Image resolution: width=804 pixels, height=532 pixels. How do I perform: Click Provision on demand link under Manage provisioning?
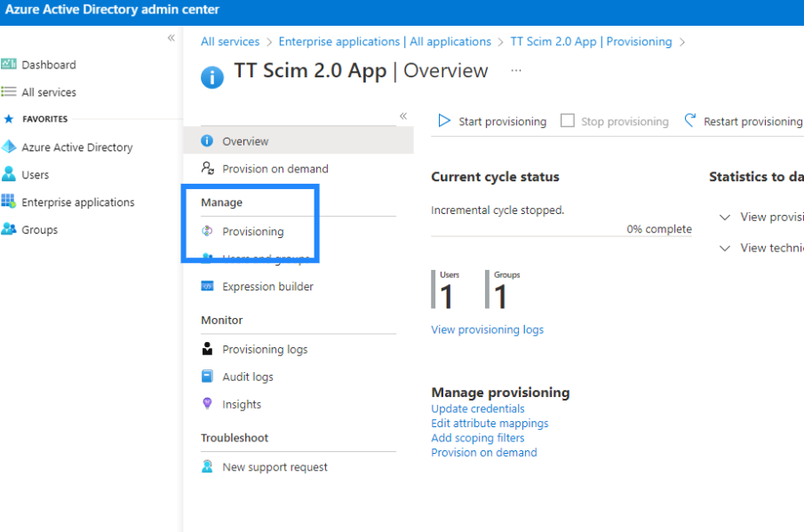[484, 453]
